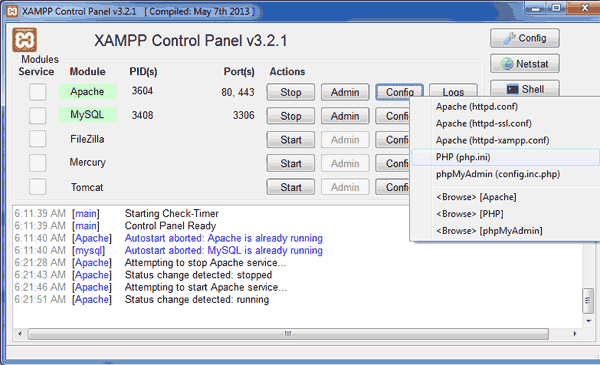This screenshot has width=600, height=365.
Task: Start the FileZilla module
Action: coord(291,140)
